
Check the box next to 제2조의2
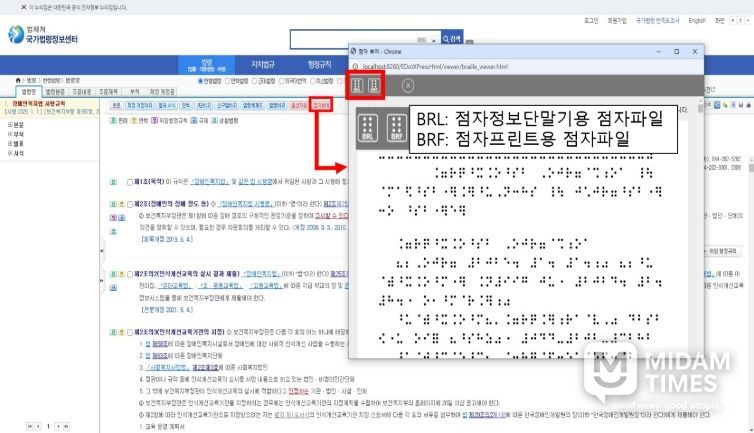click(x=130, y=274)
